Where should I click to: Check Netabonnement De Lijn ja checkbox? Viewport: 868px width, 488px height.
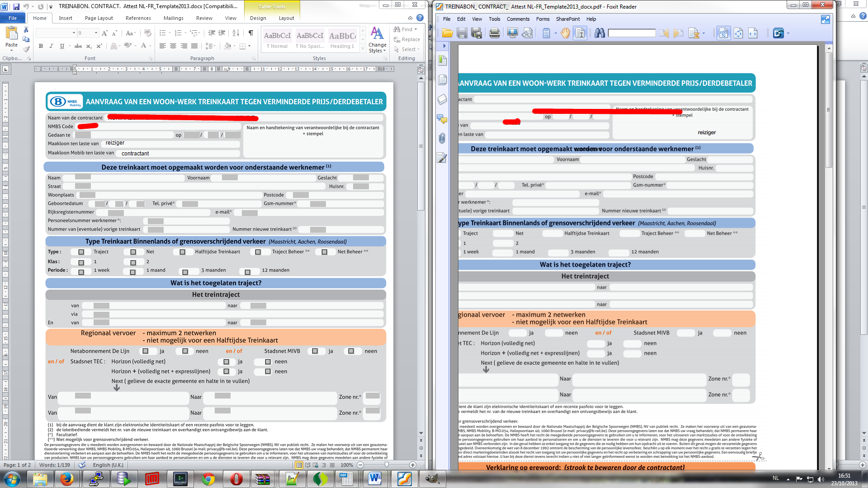146,351
